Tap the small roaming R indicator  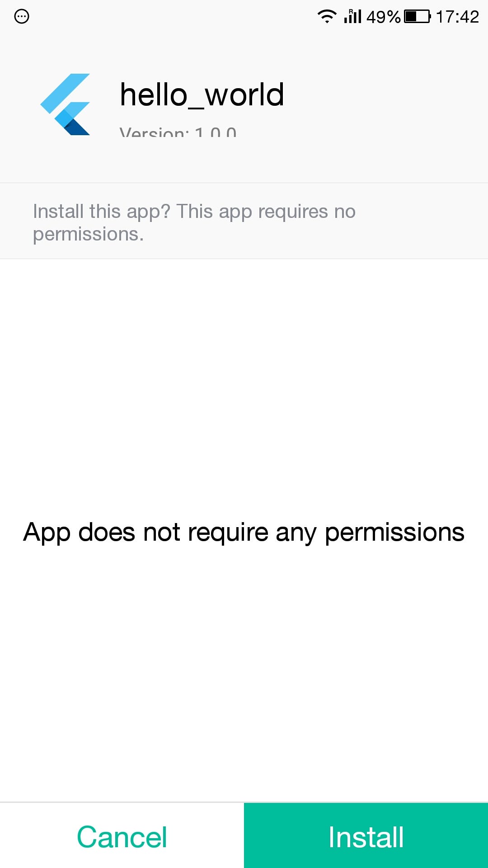351,11
